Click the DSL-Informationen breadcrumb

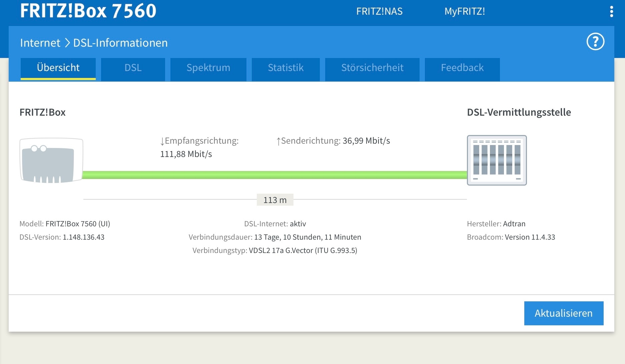tap(120, 43)
